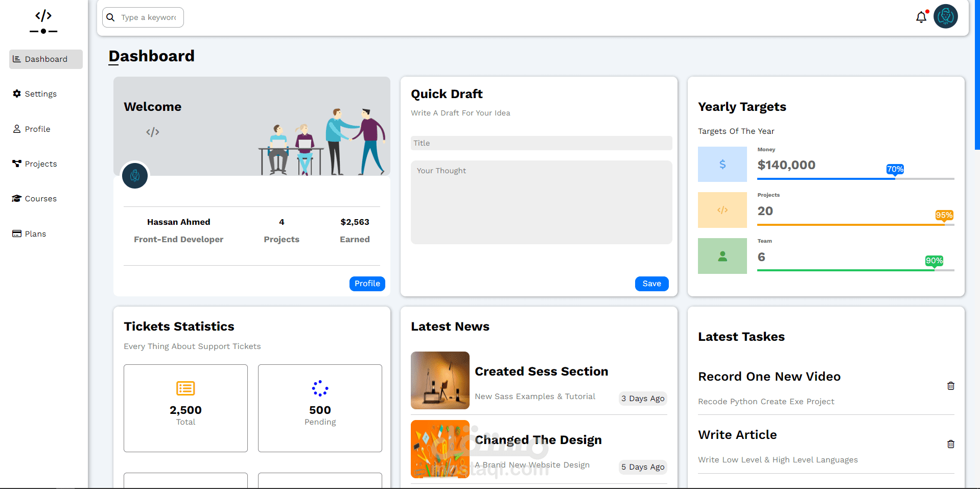Screen dimensions: 980x489
Task: Delete the Record One New Video task
Action: [x=951, y=386]
